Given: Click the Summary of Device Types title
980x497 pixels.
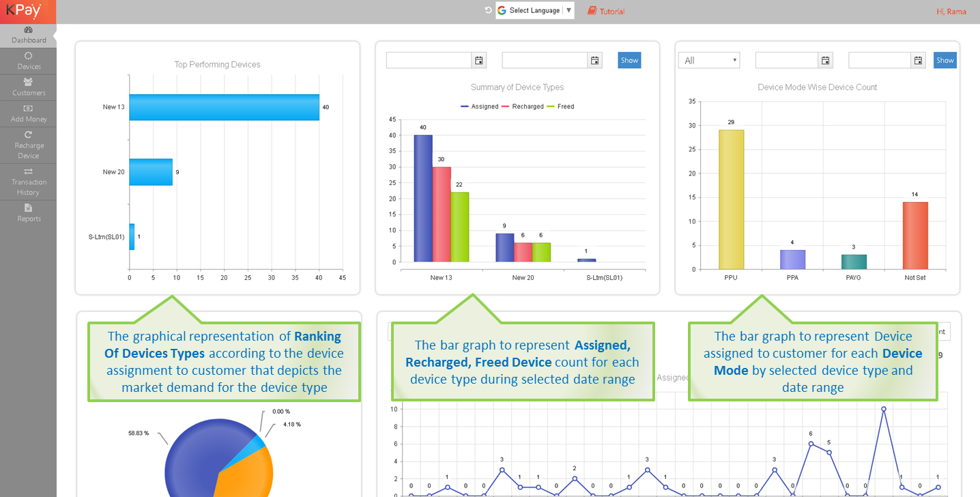Looking at the screenshot, I should (x=517, y=87).
